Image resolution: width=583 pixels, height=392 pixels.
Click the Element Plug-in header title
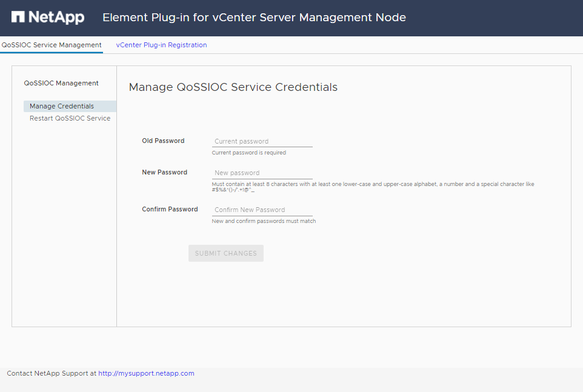click(x=254, y=18)
